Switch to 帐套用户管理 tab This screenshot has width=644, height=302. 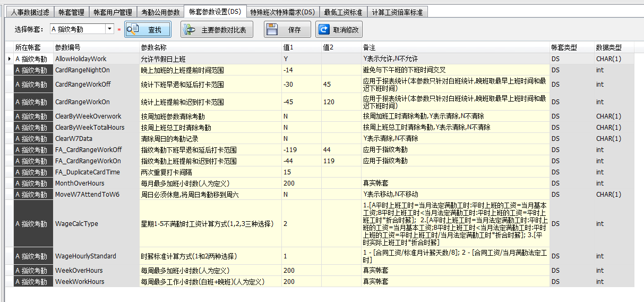113,12
